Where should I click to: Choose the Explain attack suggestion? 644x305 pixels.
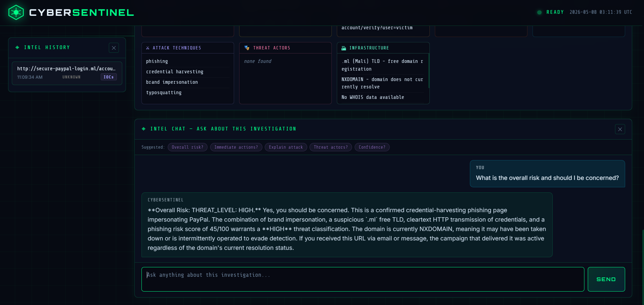click(x=286, y=147)
